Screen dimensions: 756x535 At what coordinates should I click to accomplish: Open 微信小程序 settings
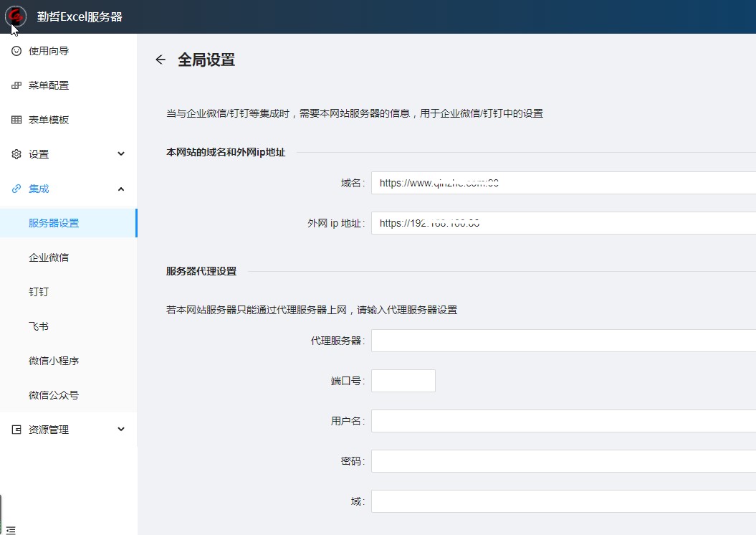pos(54,361)
